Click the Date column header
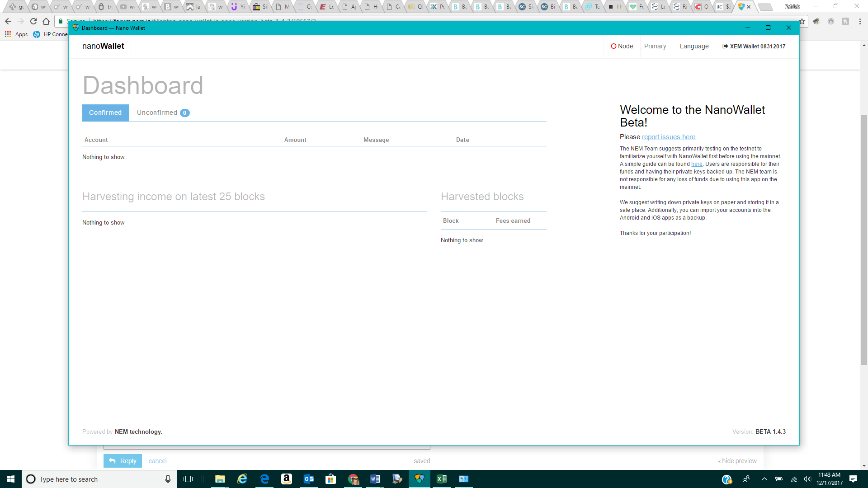868x488 pixels. [462, 140]
